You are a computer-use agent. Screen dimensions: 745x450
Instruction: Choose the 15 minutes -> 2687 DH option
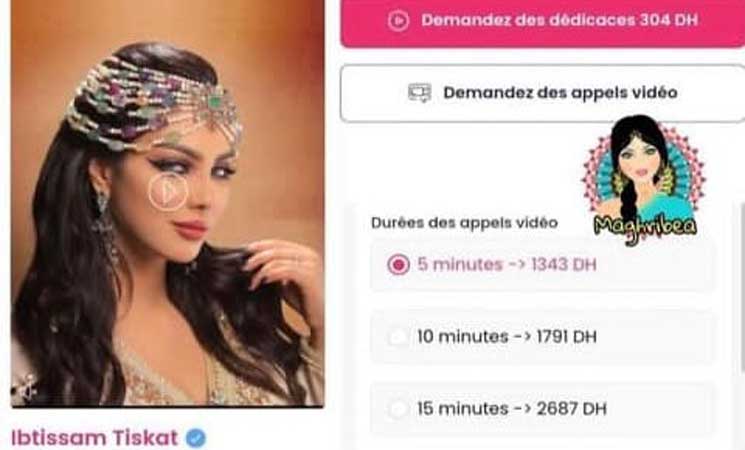543,409
